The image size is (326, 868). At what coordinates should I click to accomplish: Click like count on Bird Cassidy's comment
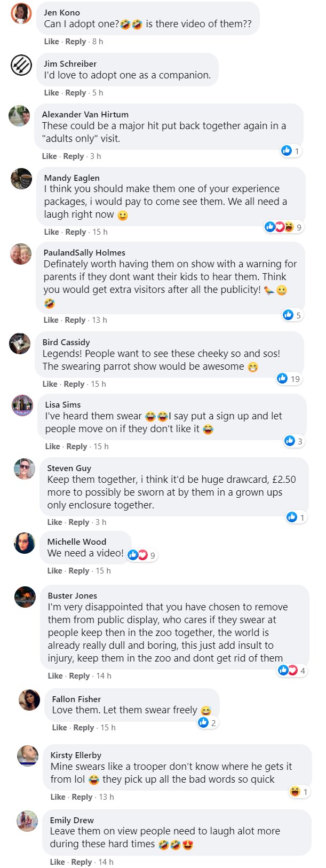pyautogui.click(x=289, y=379)
